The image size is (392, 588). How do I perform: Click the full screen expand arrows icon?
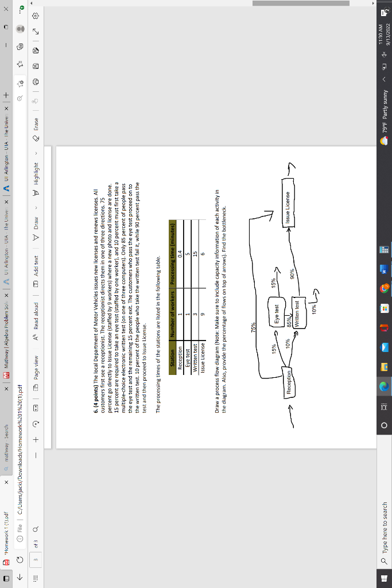point(36,32)
